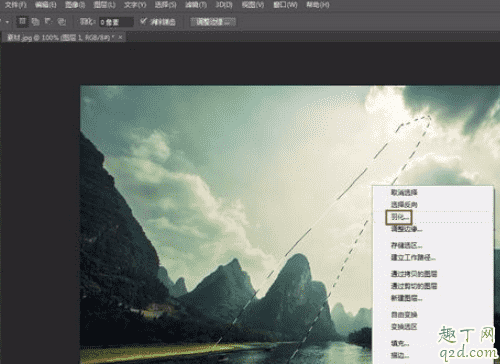Open the 选择(S) menu
Image resolution: width=500 pixels, height=364 pixels.
[165, 5]
